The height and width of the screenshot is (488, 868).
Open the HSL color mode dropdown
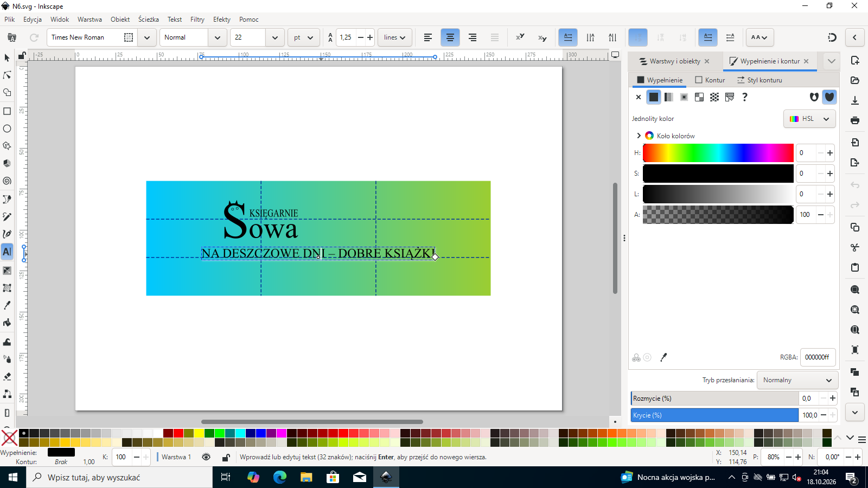[809, 119]
